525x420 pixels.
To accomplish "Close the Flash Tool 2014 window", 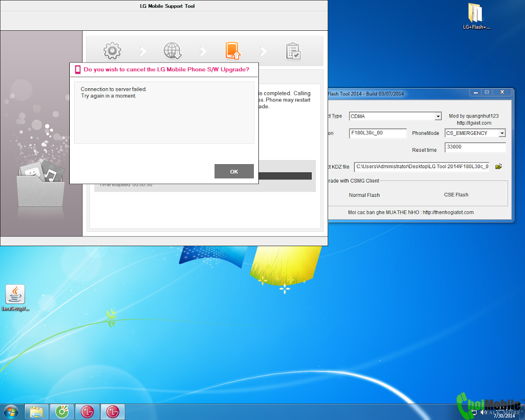I will click(502, 92).
